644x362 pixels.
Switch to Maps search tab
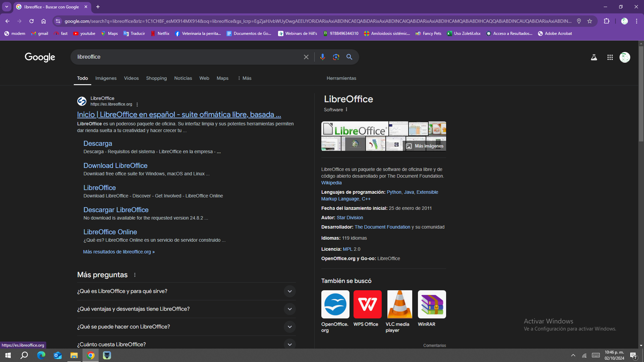click(222, 78)
